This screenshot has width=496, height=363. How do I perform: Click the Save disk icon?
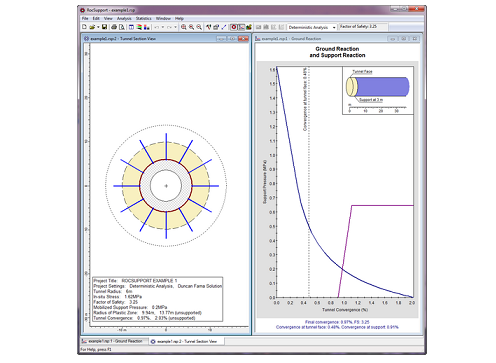pos(104,27)
